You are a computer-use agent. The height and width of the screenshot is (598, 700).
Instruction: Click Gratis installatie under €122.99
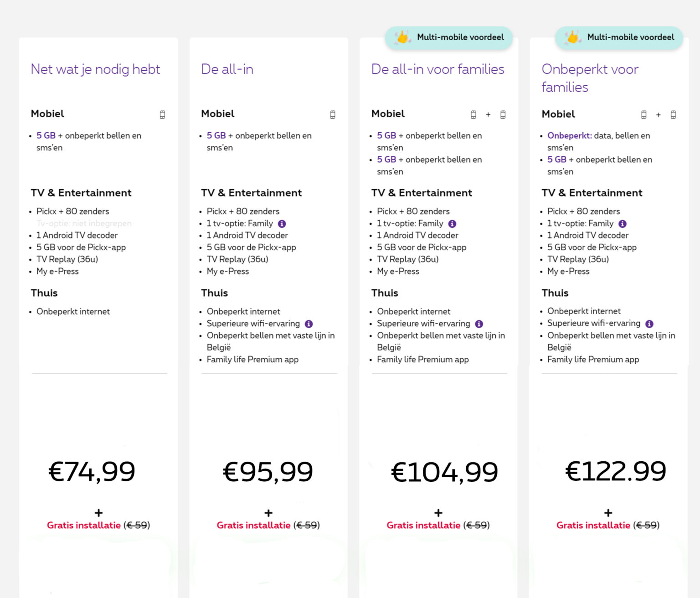pyautogui.click(x=594, y=525)
